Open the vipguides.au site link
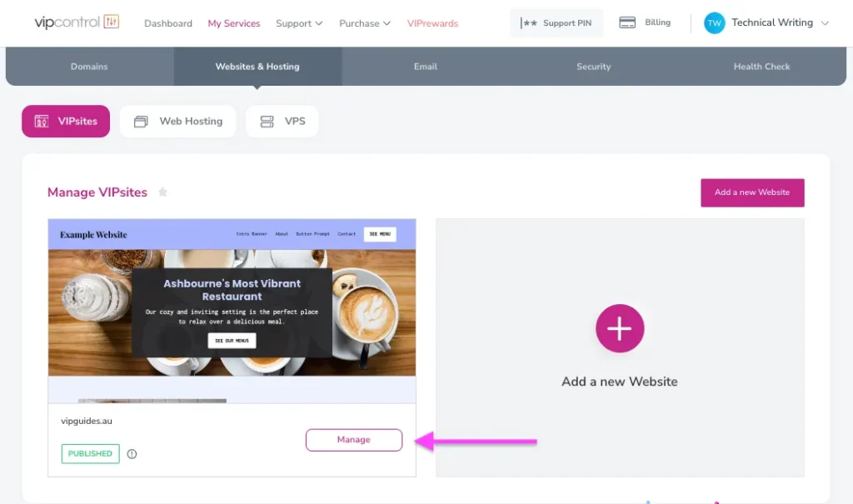Viewport: 853px width, 504px height. click(85, 421)
